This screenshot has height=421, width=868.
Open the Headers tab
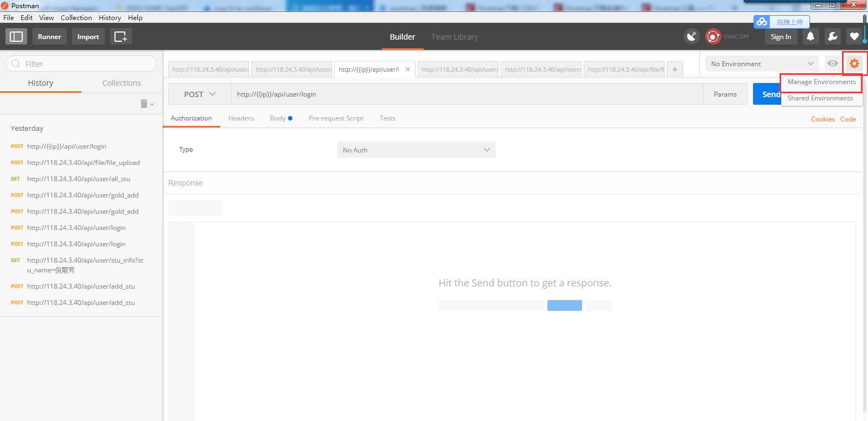coord(241,118)
